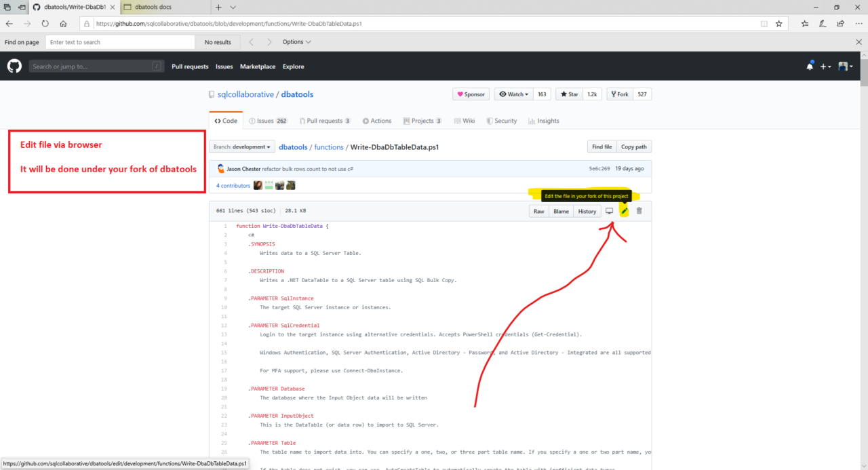Go to the Actions tab
This screenshot has width=868, height=470.
[x=376, y=121]
